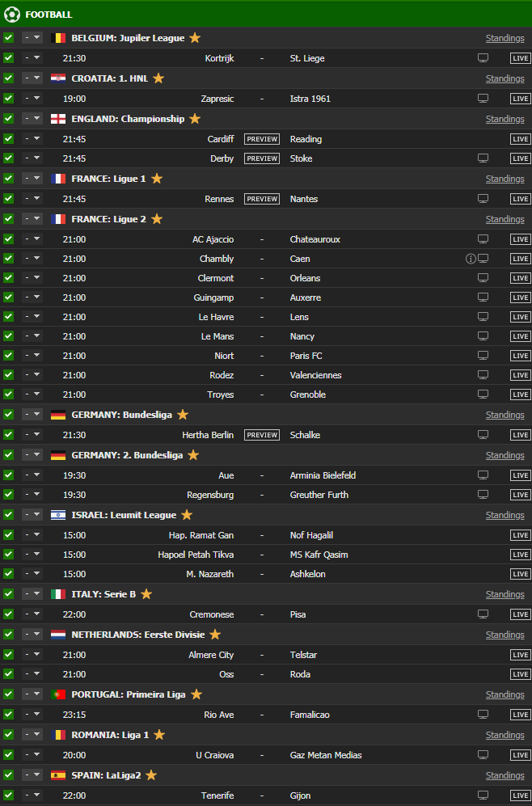
Task: Click LIVE button for Clermont vs Orleans
Action: (x=520, y=278)
